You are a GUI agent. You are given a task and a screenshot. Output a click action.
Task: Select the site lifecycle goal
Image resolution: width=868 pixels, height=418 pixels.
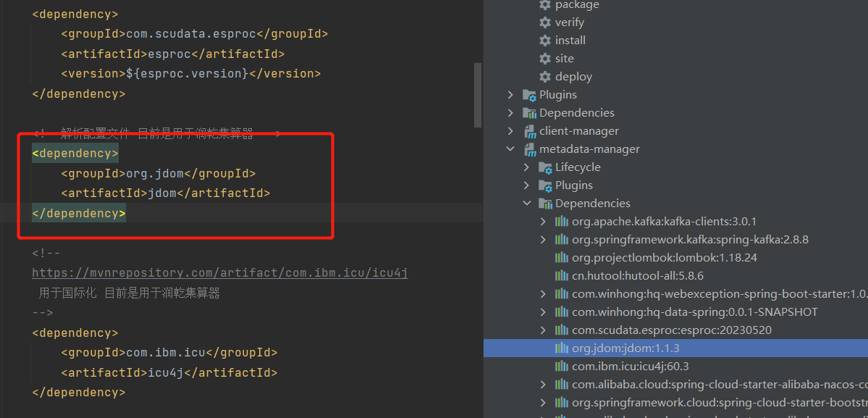[x=565, y=59]
